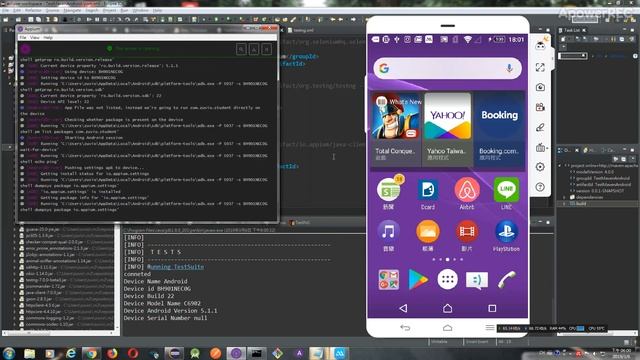Open the Total Conquest app tile on phone

(x=396, y=129)
